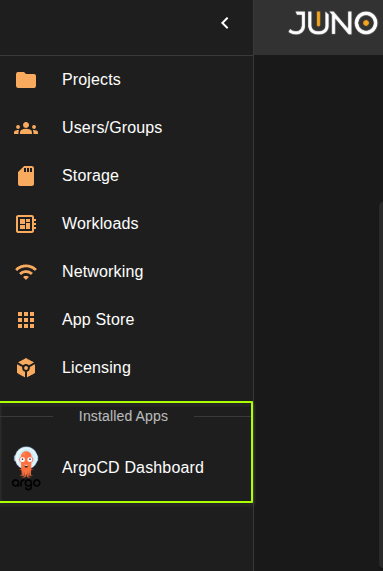Collapse the sidebar with the chevron arrow
This screenshot has height=571, width=383.
(x=225, y=23)
